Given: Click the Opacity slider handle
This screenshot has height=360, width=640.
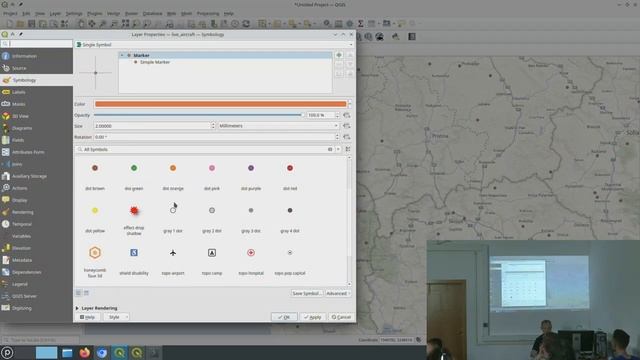Looking at the screenshot, I should point(302,115).
